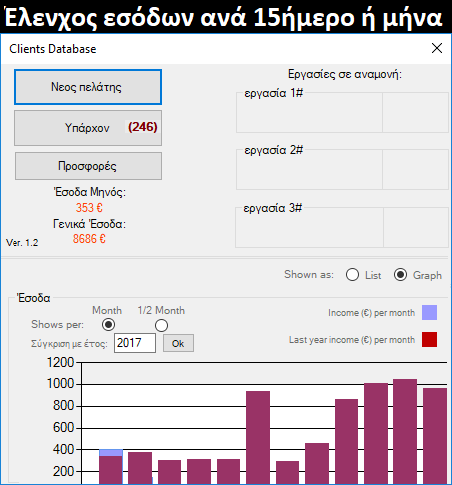
Task: Choose the Month radio option
Action: (x=108, y=325)
